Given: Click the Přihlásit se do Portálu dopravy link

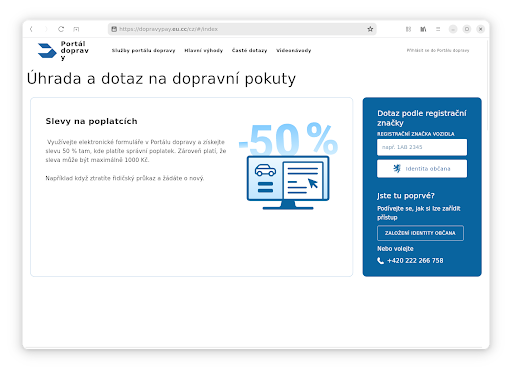Looking at the screenshot, I should 438,50.
